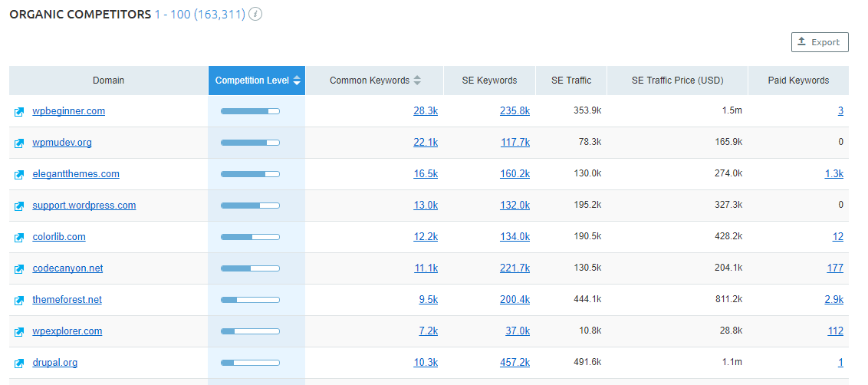Open external link icon for drupal.org
This screenshot has width=868, height=385.
(x=19, y=364)
